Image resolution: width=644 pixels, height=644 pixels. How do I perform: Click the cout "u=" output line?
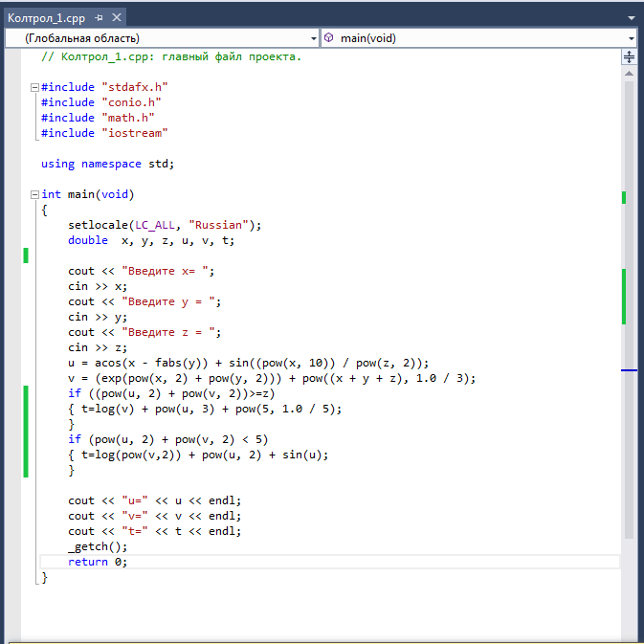[154, 500]
